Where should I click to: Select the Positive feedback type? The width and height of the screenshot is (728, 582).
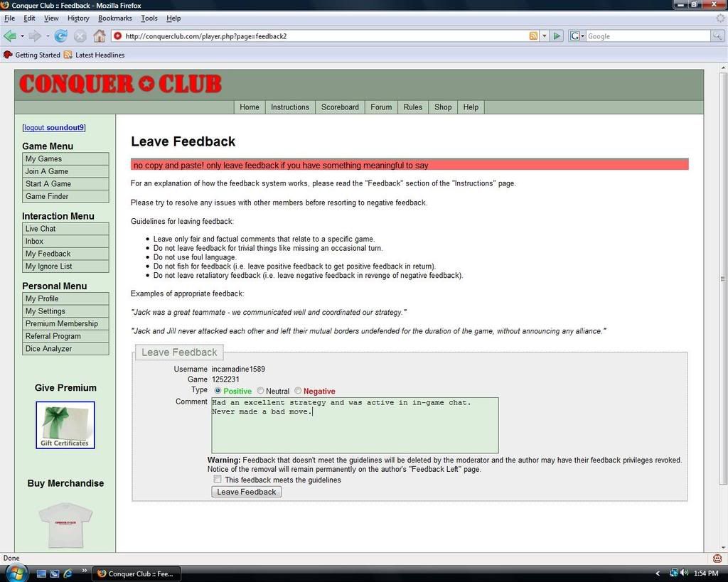pos(218,391)
